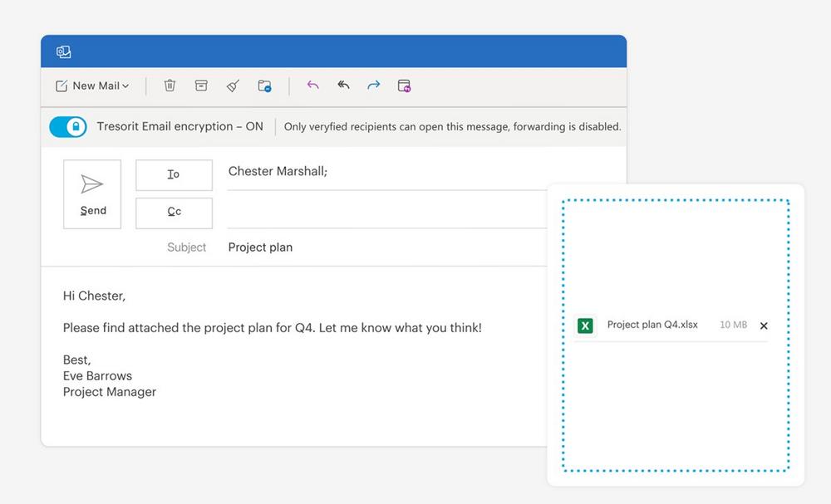This screenshot has width=831, height=504.
Task: Click the Project plan Q4.xlsx file name
Action: tap(652, 325)
